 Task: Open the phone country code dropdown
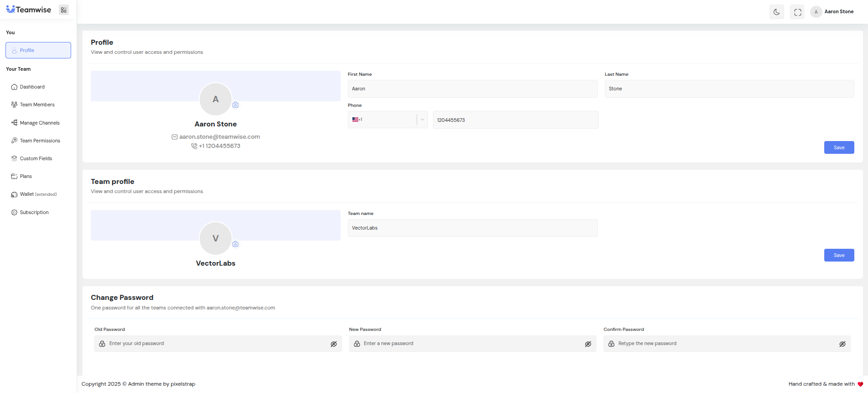point(422,120)
